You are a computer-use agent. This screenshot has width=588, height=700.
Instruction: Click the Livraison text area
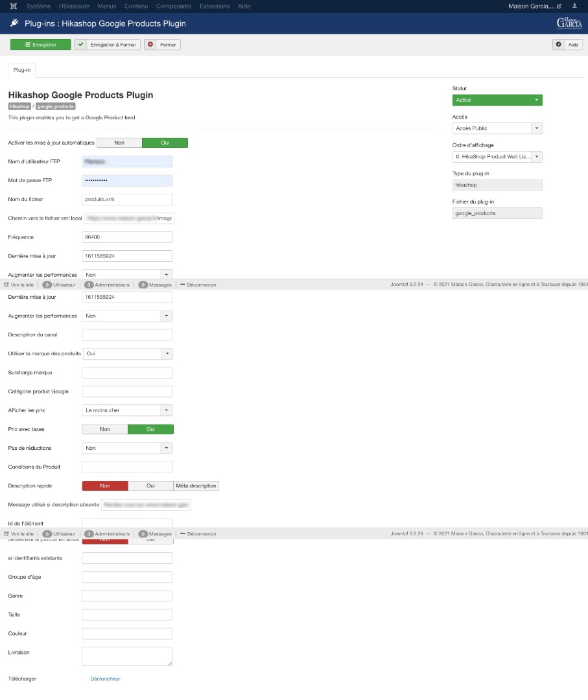coord(127,656)
